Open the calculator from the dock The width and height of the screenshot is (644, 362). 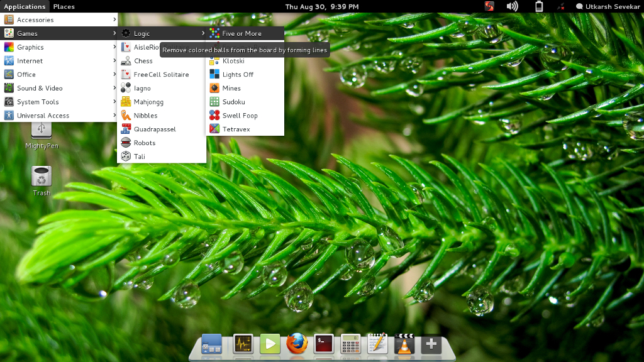(350, 344)
